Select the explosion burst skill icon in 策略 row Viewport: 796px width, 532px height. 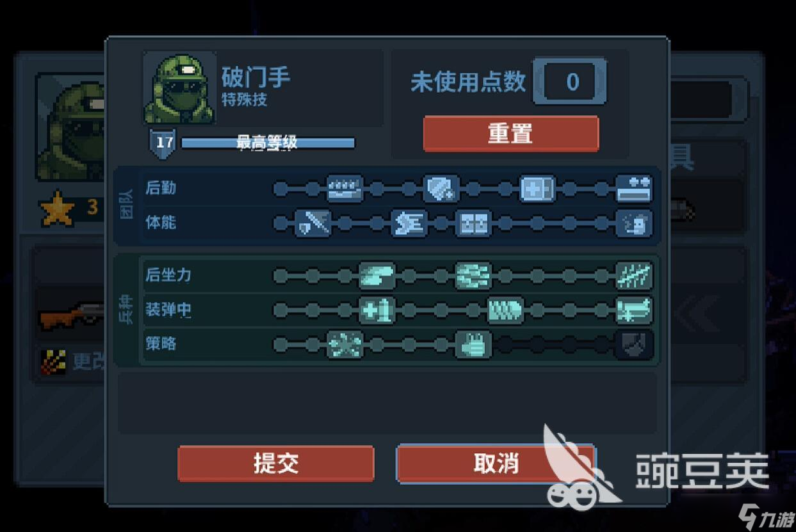(x=345, y=345)
